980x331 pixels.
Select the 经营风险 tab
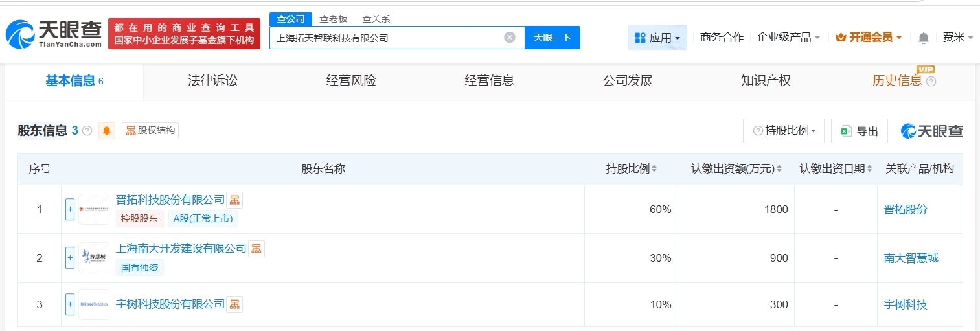[351, 81]
